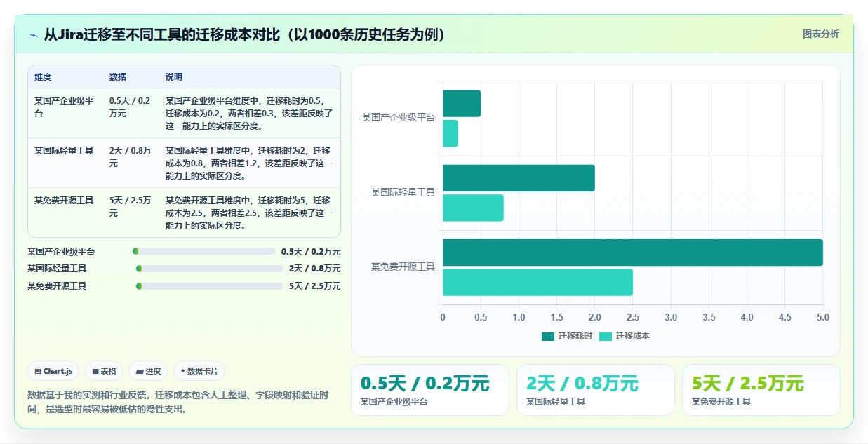Select the Chart.js tag button

click(x=53, y=371)
